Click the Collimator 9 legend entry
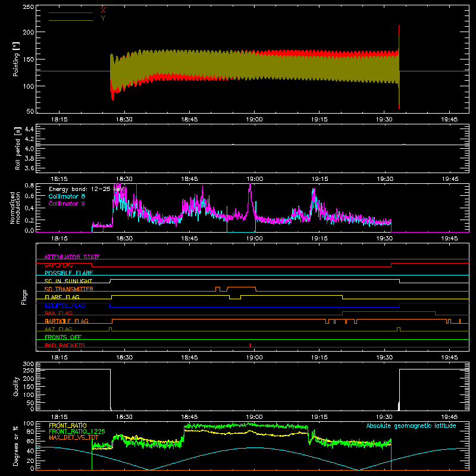Screen dimensions: 476x476 coord(67,203)
